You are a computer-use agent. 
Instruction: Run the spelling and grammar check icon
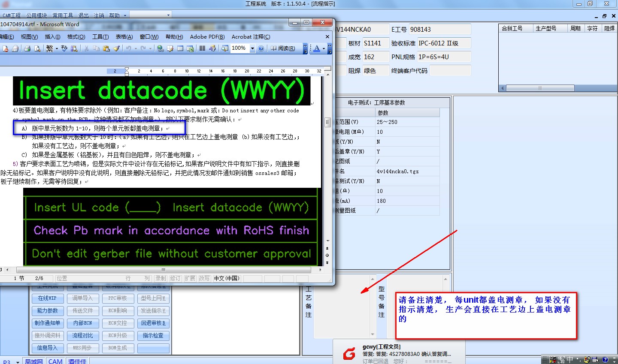pyautogui.click(x=64, y=48)
